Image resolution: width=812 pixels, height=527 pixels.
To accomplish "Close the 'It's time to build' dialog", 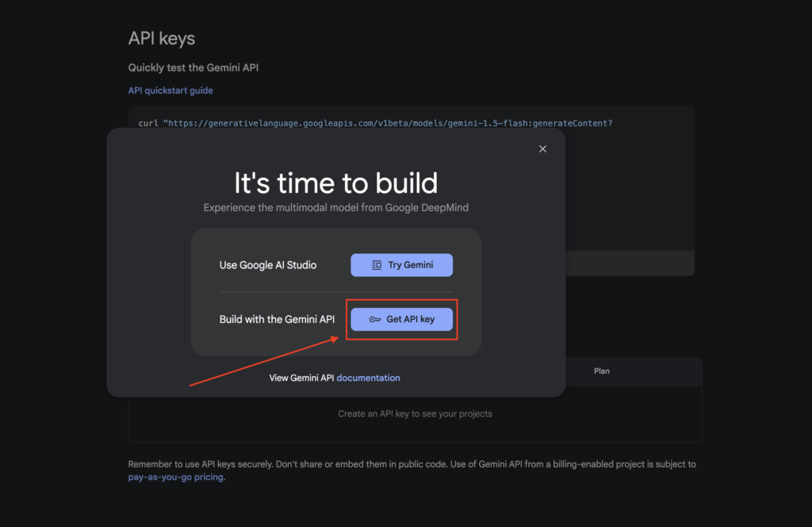I will pyautogui.click(x=542, y=149).
